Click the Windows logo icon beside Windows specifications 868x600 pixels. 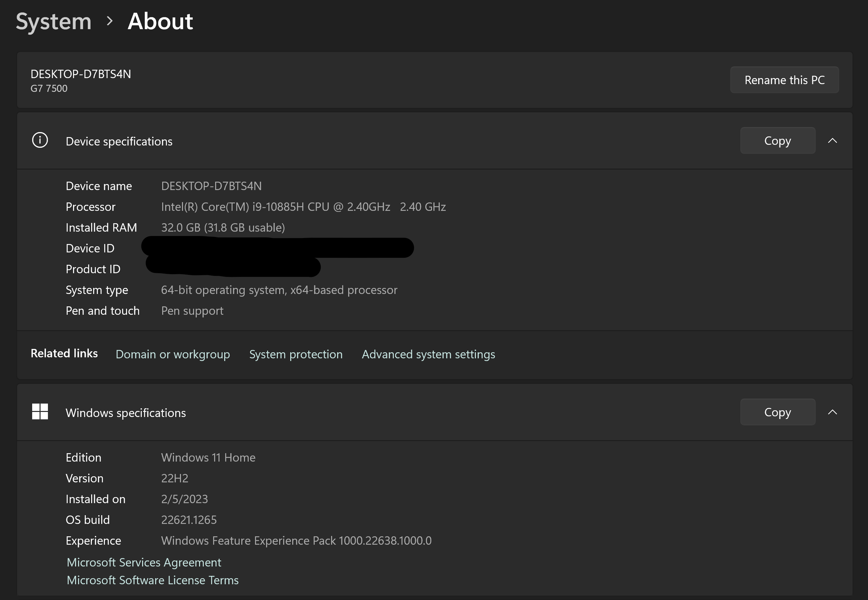click(x=40, y=412)
